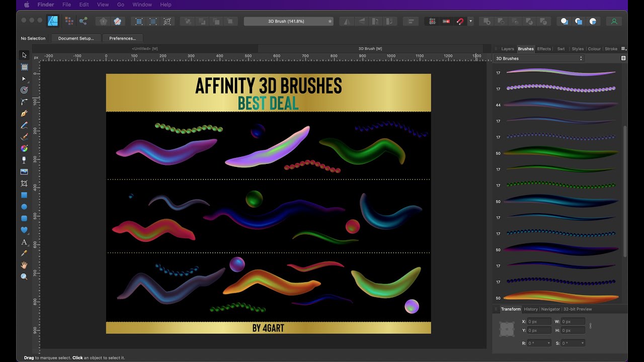The image size is (644, 362).
Task: Switch to the Effects tab
Action: click(x=544, y=49)
